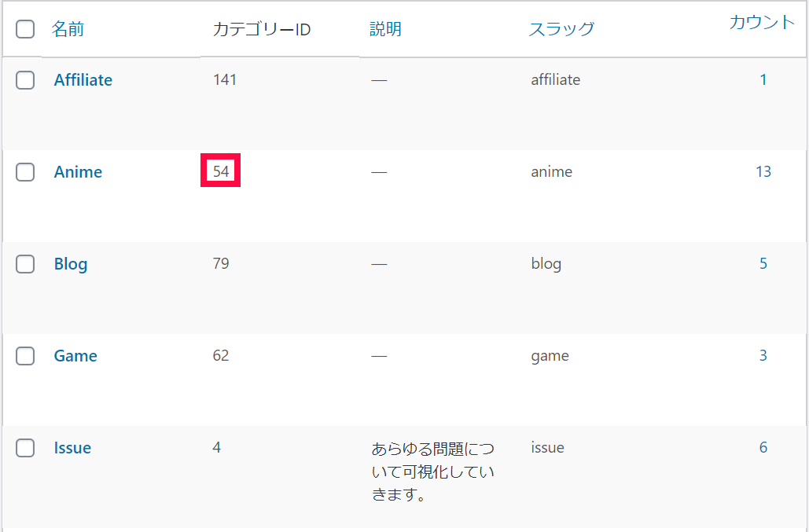The image size is (809, 532).
Task: Toggle the select-all checkbox in header
Action: [25, 30]
